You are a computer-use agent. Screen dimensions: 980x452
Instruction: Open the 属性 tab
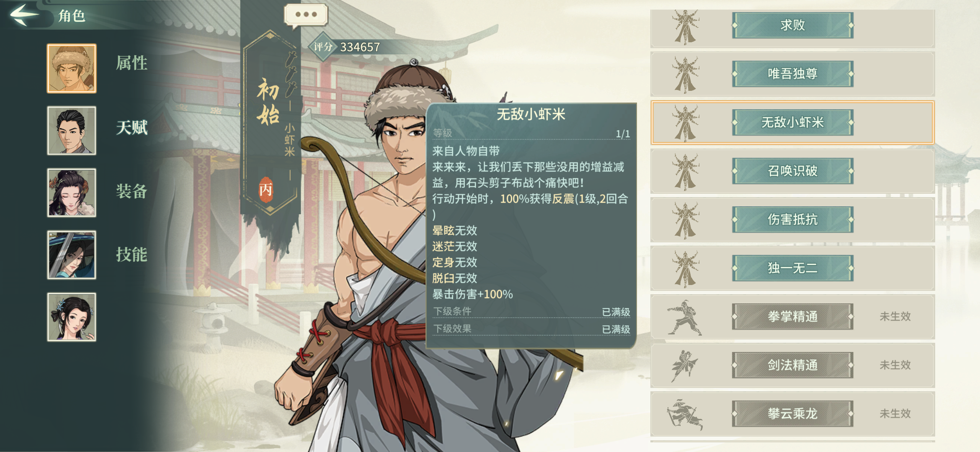pyautogui.click(x=132, y=63)
